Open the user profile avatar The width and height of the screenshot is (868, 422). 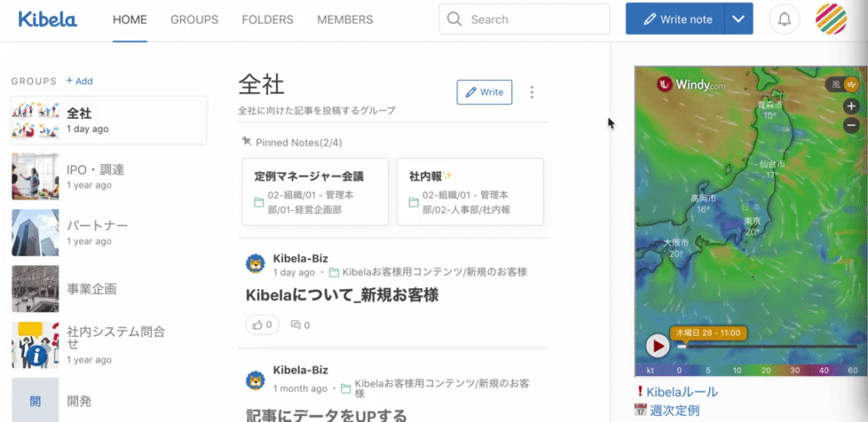[x=831, y=19]
